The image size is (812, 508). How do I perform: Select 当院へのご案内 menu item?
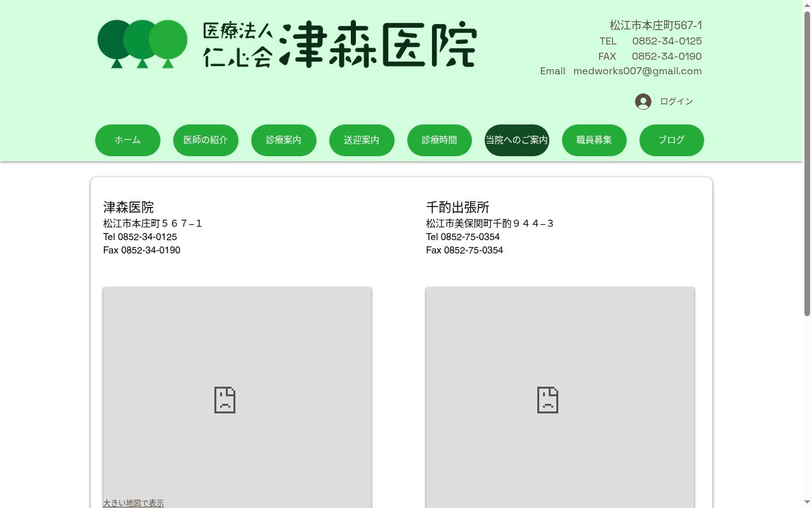[517, 140]
